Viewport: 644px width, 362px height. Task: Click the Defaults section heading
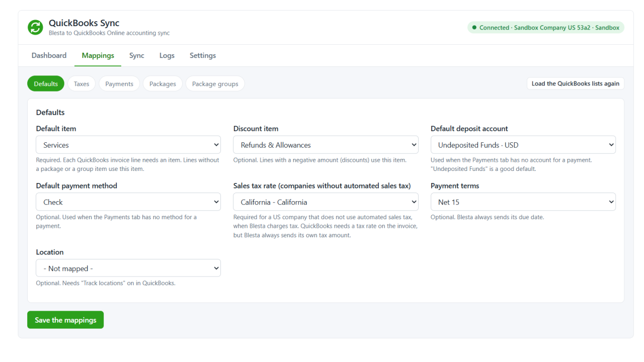[50, 112]
